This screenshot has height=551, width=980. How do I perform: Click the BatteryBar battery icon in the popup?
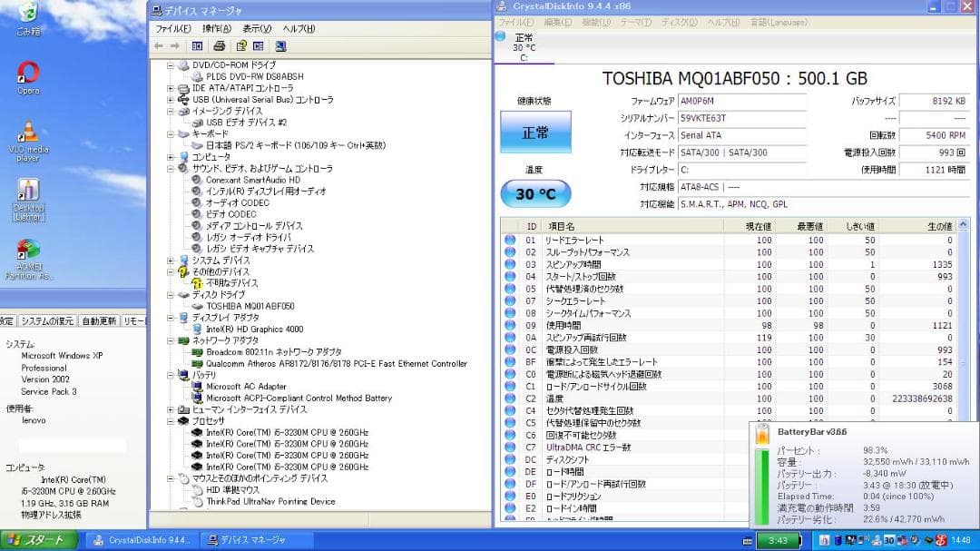(x=760, y=434)
